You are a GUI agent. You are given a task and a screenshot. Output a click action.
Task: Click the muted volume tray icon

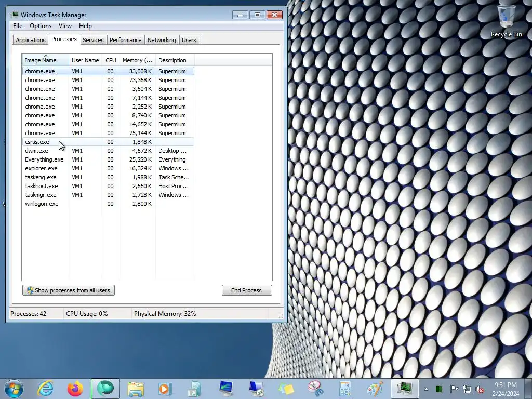tap(480, 389)
